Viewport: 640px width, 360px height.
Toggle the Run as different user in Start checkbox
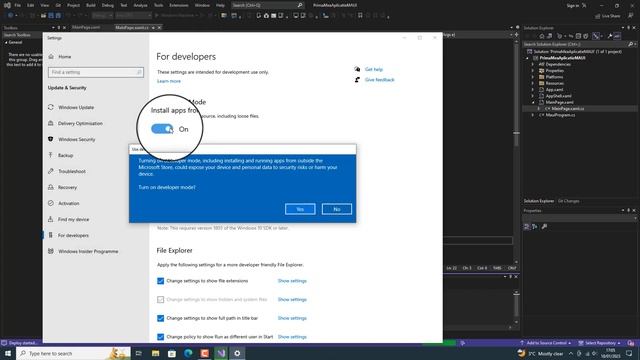pyautogui.click(x=160, y=337)
